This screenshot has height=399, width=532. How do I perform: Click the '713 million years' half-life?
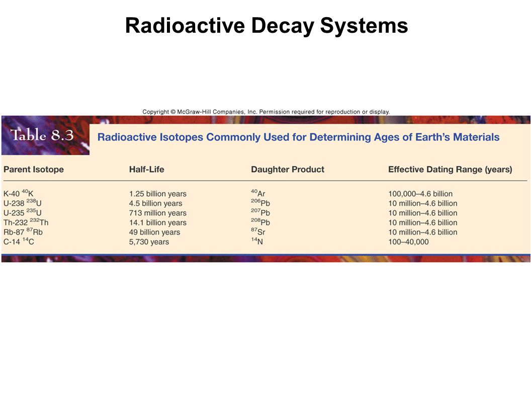pos(158,213)
